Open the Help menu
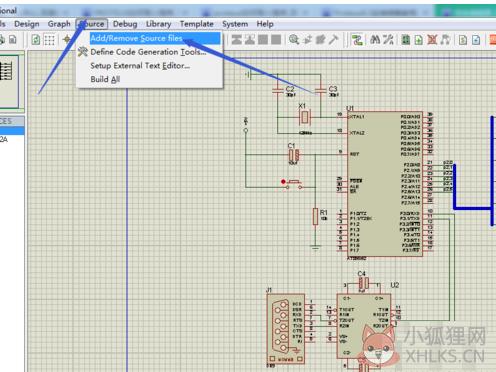The image size is (496, 372). [x=265, y=24]
